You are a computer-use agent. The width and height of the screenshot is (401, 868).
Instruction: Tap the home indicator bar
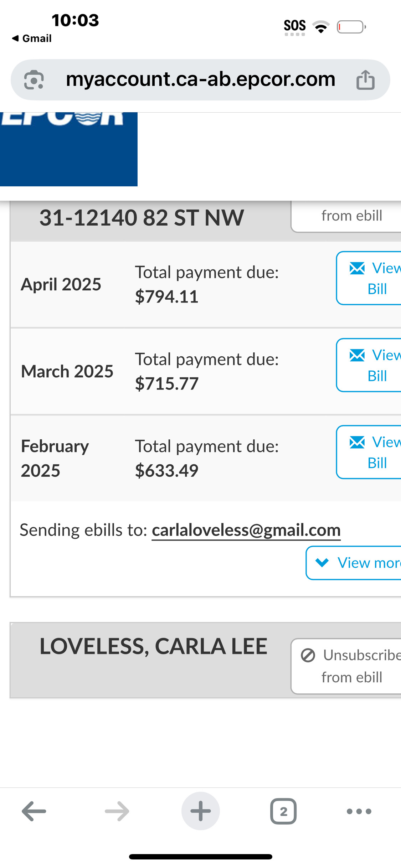(x=200, y=857)
